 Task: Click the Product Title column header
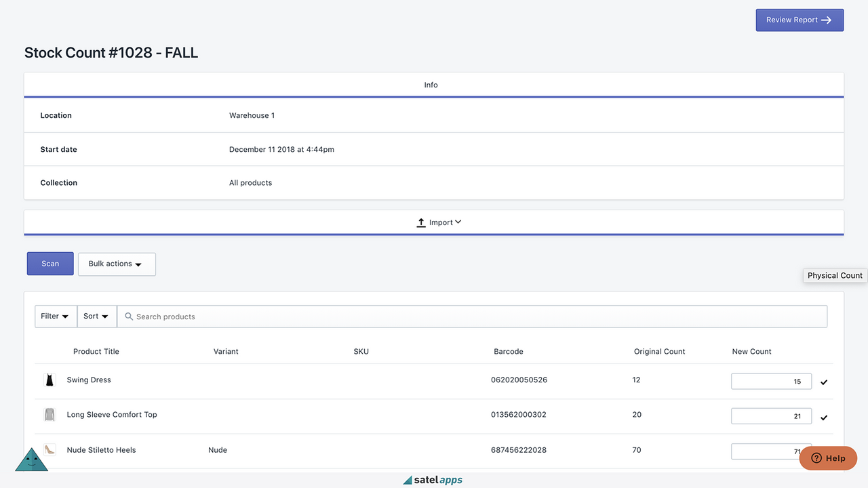tap(96, 352)
